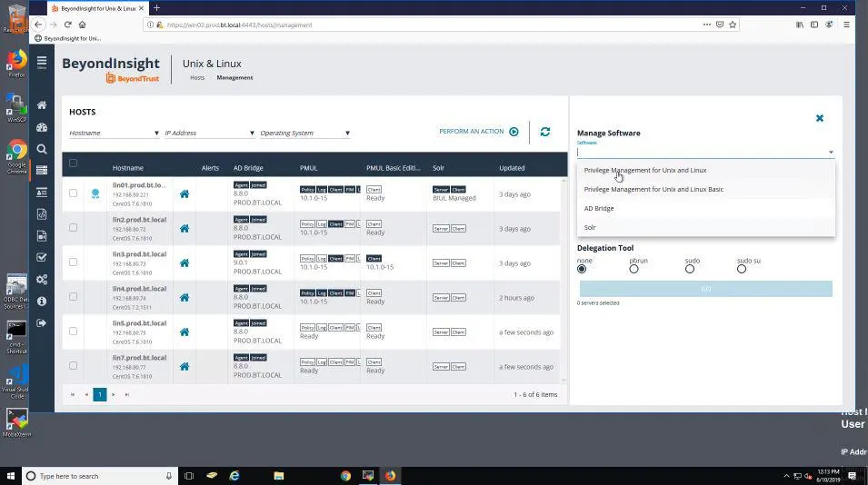868x485 pixels.
Task: Click the settings gears icon in the sidebar
Action: tap(42, 279)
